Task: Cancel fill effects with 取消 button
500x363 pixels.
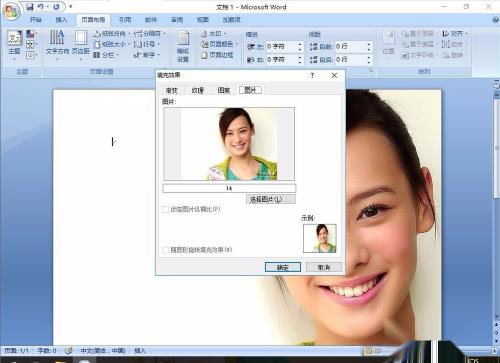Action: pos(324,267)
